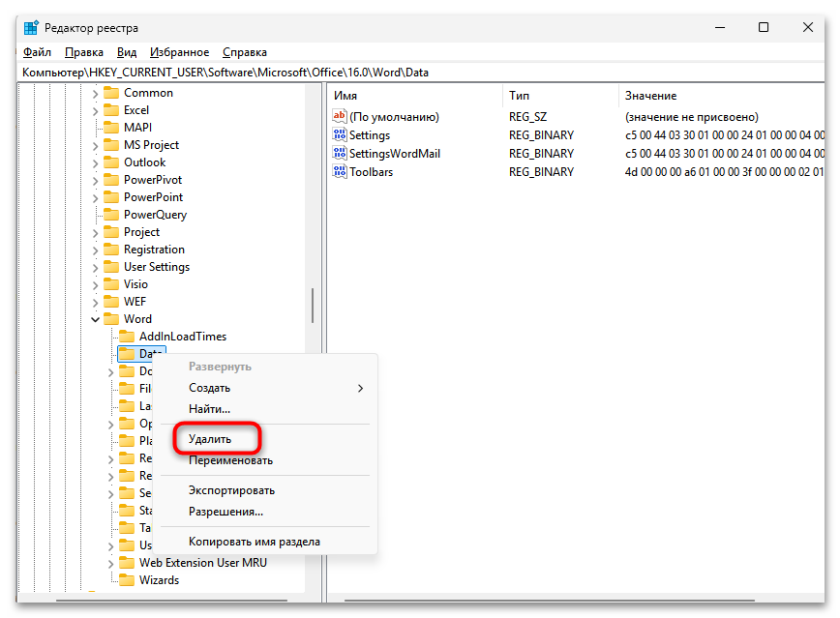
Task: Expand the User Settings tree node
Action: pyautogui.click(x=94, y=266)
